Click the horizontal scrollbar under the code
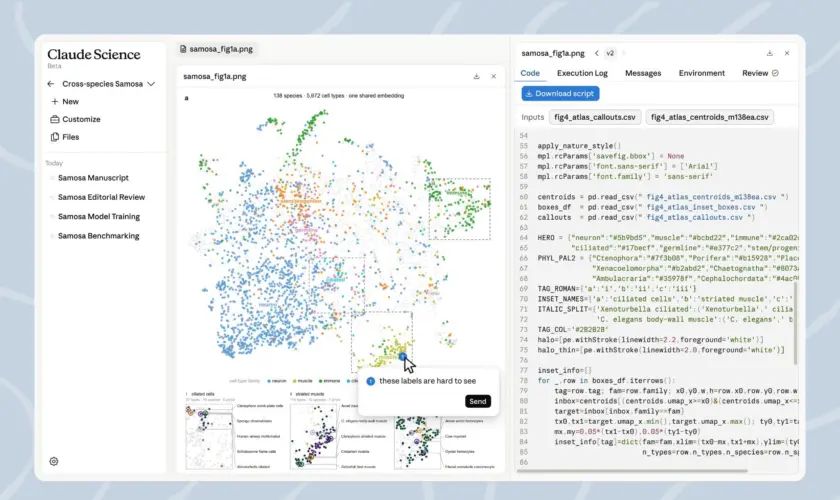 tap(632, 471)
